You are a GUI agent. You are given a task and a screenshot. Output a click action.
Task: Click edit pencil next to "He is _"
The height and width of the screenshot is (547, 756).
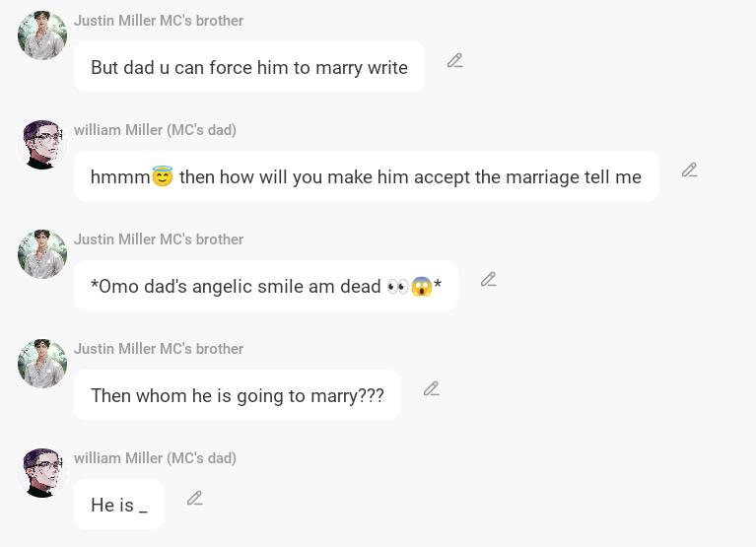(194, 499)
